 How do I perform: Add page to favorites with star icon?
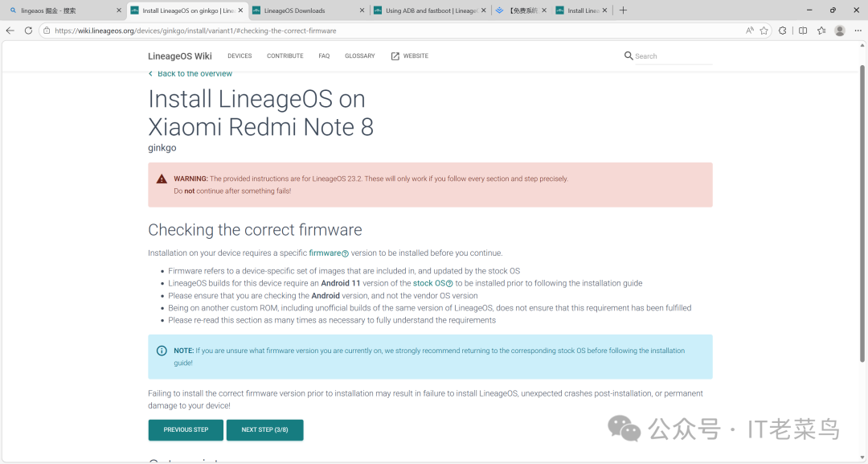coord(764,31)
